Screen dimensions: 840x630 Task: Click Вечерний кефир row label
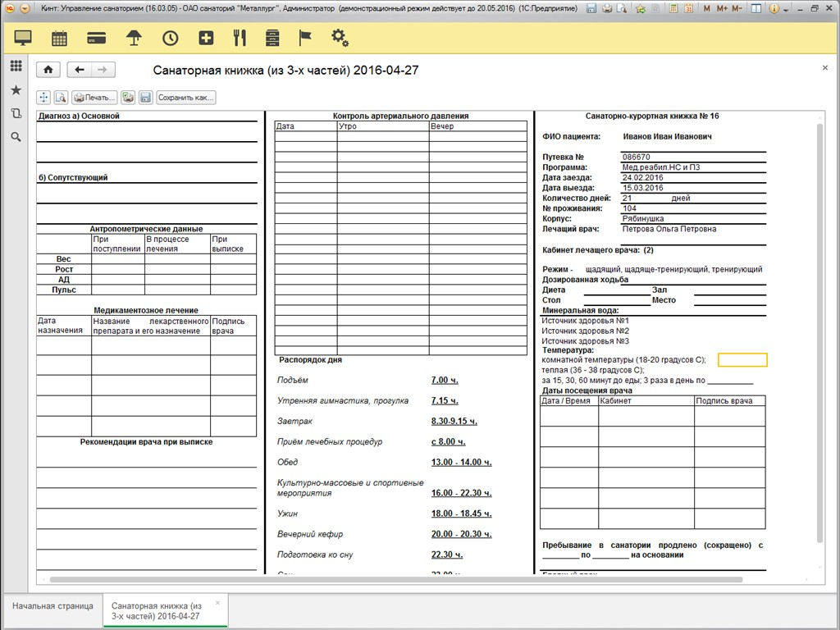click(x=309, y=534)
